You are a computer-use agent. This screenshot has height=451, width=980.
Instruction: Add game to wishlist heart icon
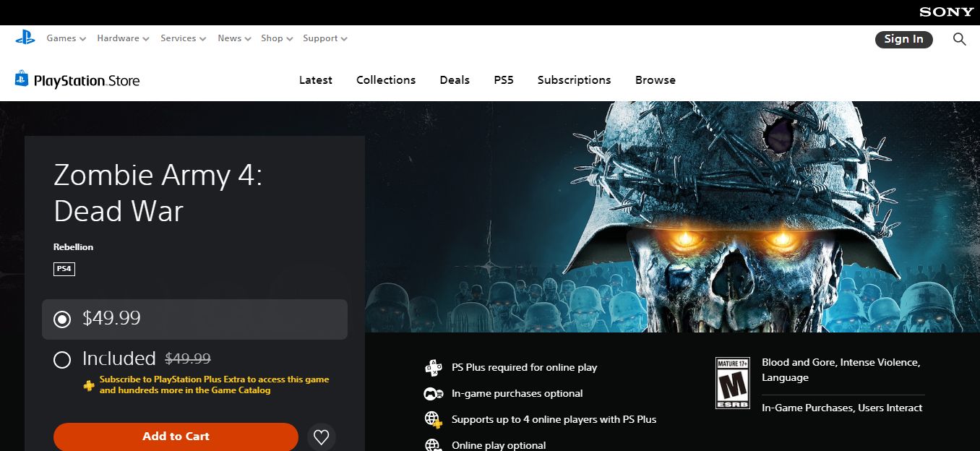click(322, 437)
